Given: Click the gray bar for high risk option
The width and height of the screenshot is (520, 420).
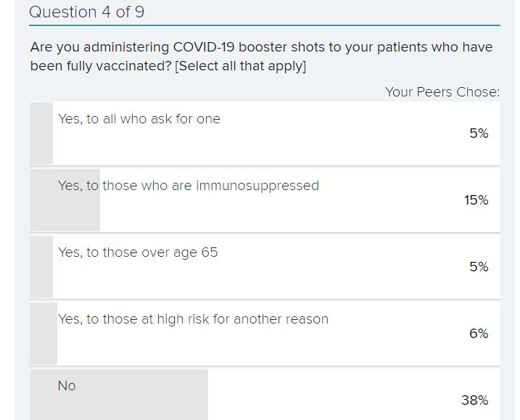Looking at the screenshot, I should click(44, 334).
